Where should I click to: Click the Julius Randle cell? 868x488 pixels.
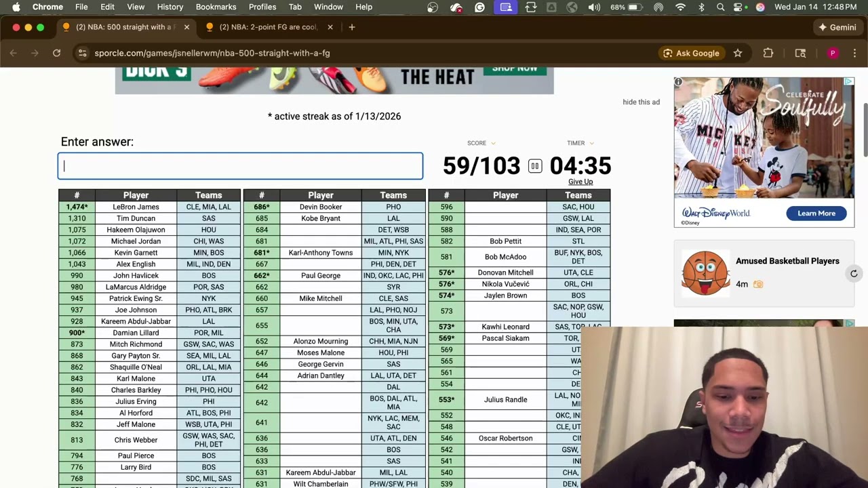click(x=505, y=400)
